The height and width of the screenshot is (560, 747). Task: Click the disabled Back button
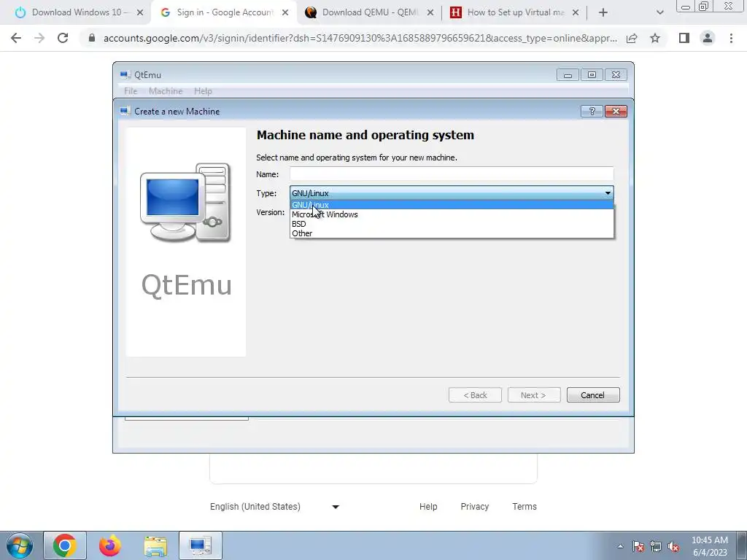tap(475, 394)
